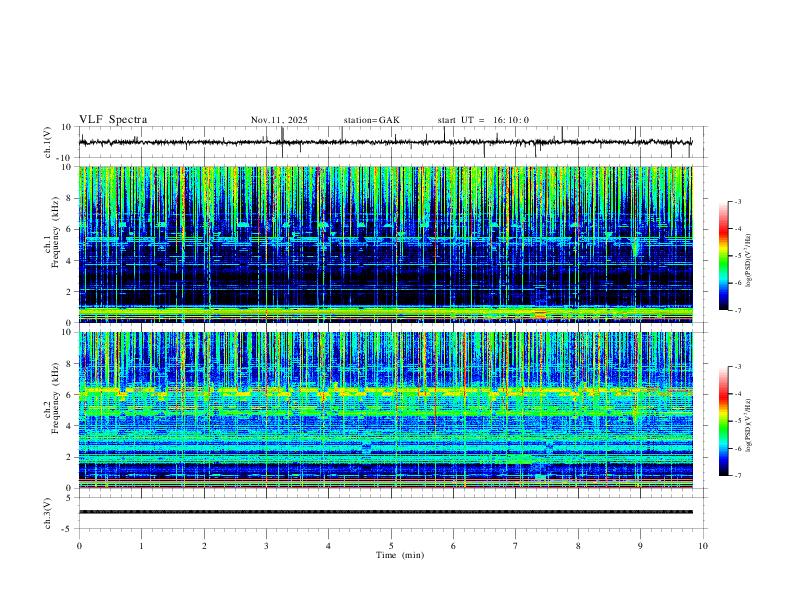Click the "8" kHz tick on ch.1 axis
Image resolution: width=792 pixels, height=612 pixels.
(70, 198)
